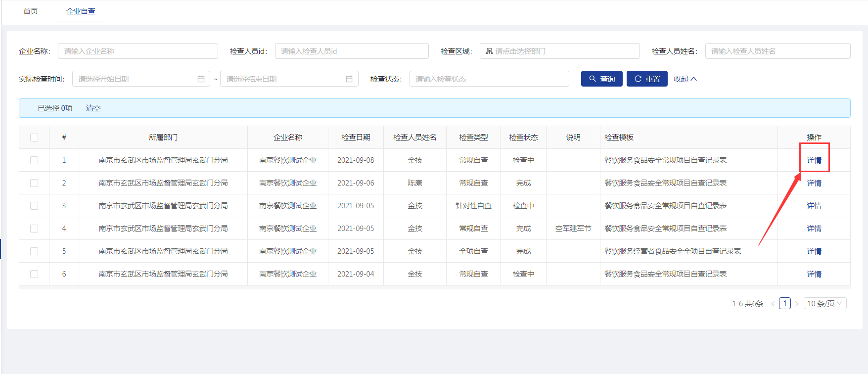Click 清空 to clear selection
This screenshot has width=868, height=374.
click(x=93, y=108)
